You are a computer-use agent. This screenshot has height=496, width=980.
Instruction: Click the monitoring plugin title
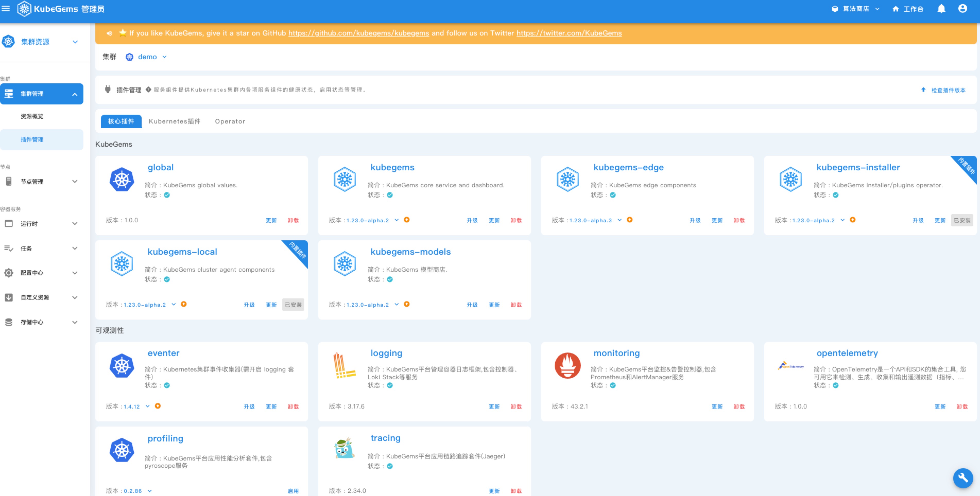[x=616, y=353]
